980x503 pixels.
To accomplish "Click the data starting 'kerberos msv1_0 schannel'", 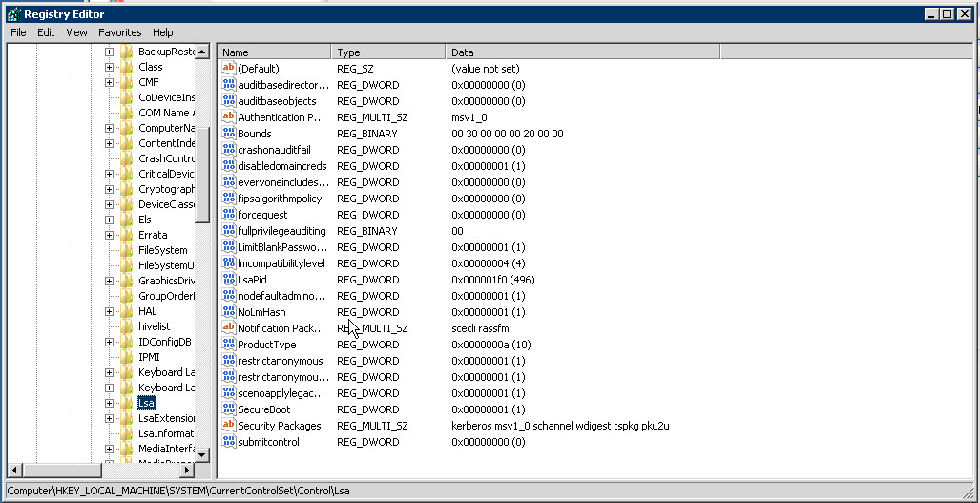I will pyautogui.click(x=561, y=426).
